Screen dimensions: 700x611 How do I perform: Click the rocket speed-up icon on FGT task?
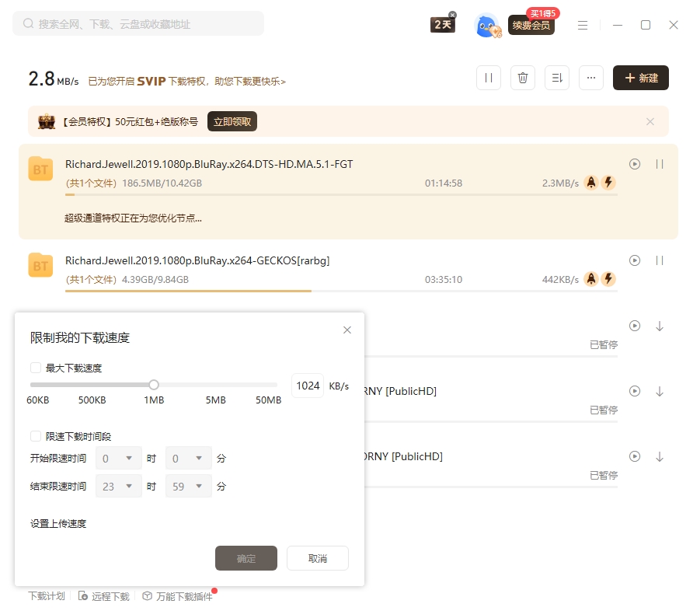click(591, 183)
